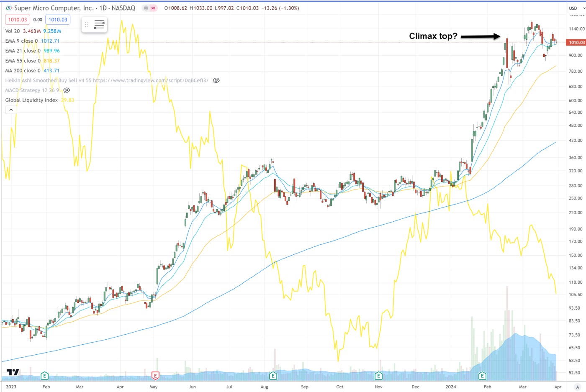Click the TradingView logo in chart corner
The image size is (586, 392).
(x=13, y=372)
